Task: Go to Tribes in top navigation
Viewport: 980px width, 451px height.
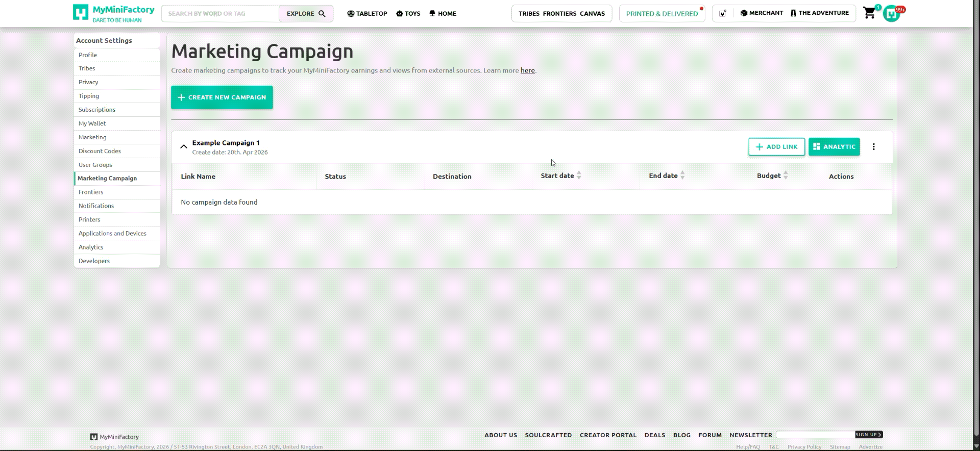Action: [x=529, y=14]
